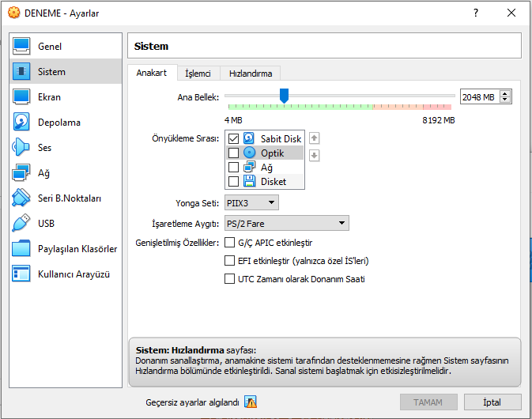This screenshot has height=419, width=532.
Task: Open the Ses audio settings icon
Action: tap(21, 147)
